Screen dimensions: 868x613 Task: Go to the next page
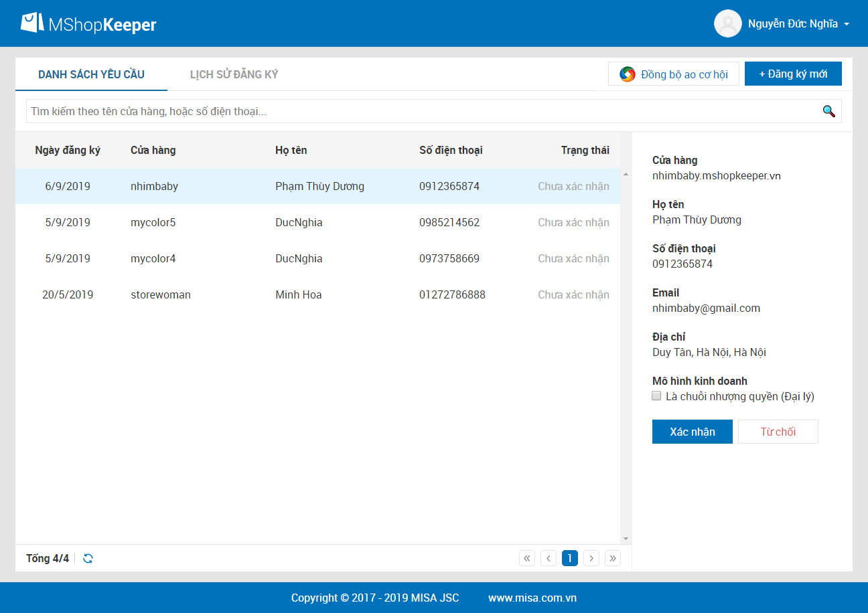591,558
